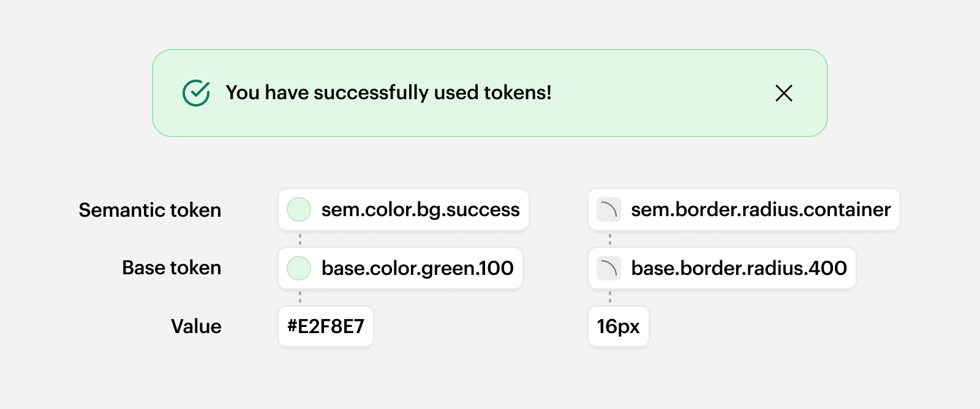
Task: Click the 'Semantic token' row label
Action: pyautogui.click(x=150, y=210)
